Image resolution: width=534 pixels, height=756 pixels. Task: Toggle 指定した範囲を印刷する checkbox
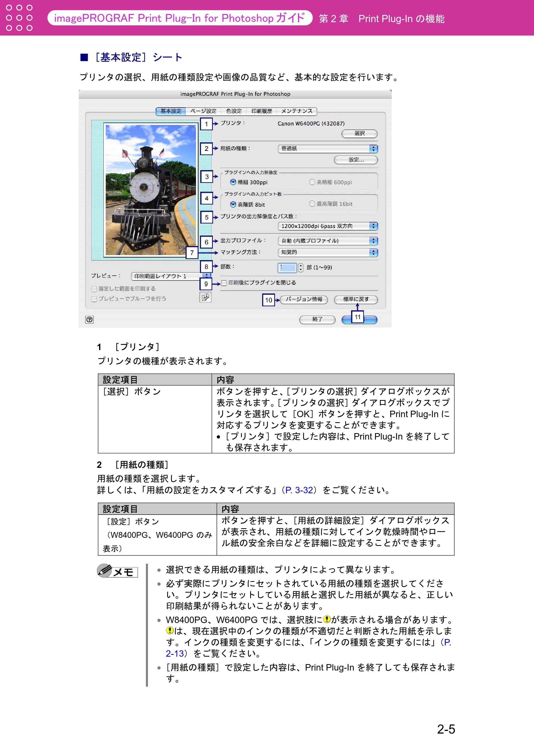[94, 289]
